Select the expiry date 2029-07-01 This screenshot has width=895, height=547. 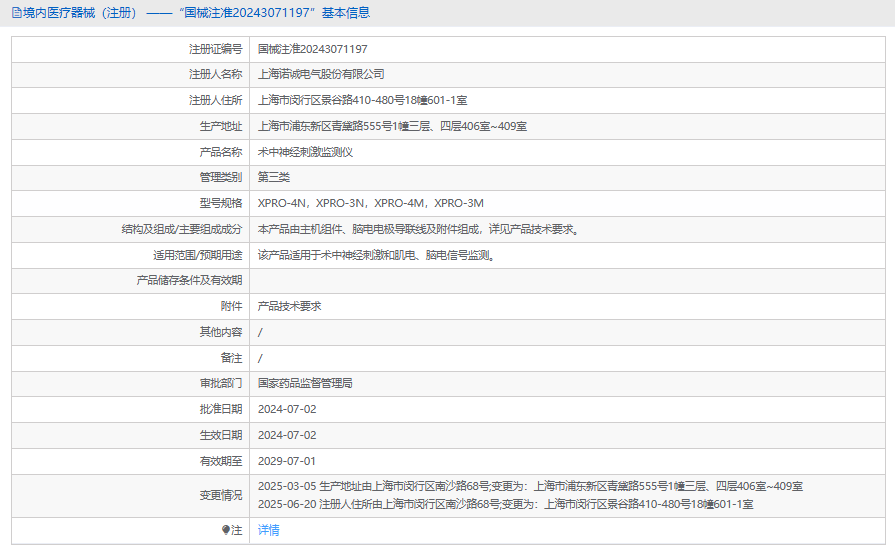(x=287, y=461)
